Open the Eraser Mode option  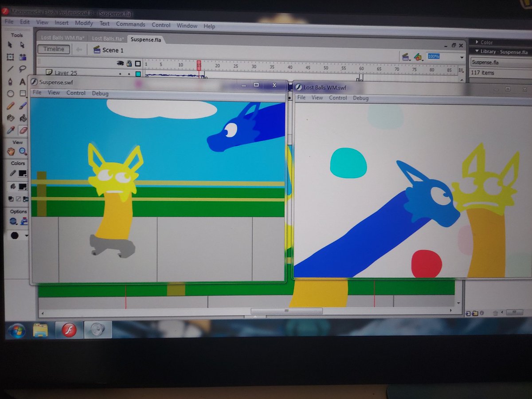pos(13,221)
